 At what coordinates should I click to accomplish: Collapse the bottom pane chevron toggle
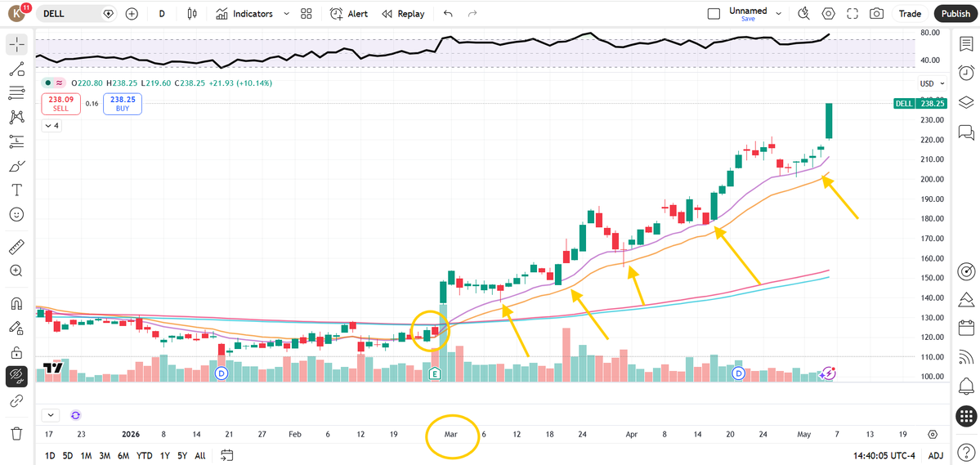(x=50, y=414)
